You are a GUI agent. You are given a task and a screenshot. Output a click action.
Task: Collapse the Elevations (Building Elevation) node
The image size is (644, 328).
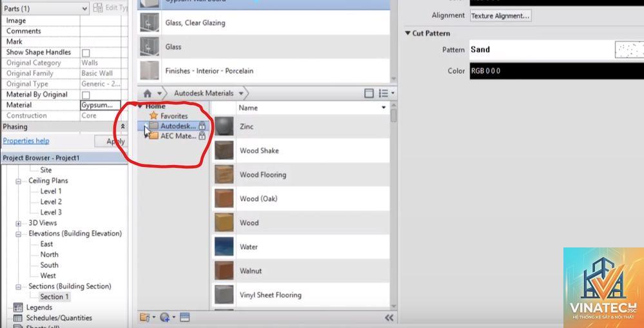[19, 234]
